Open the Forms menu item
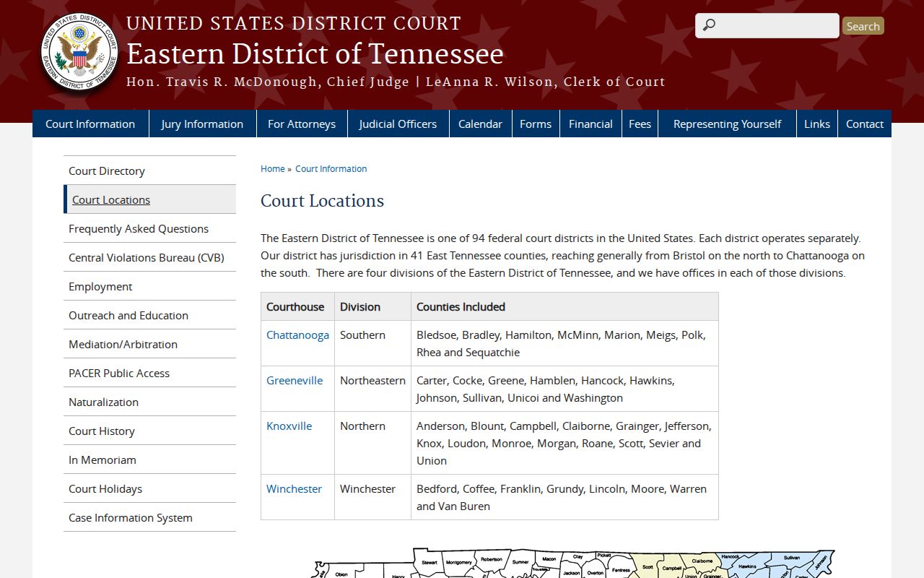Viewport: 924px width, 578px height. point(536,124)
